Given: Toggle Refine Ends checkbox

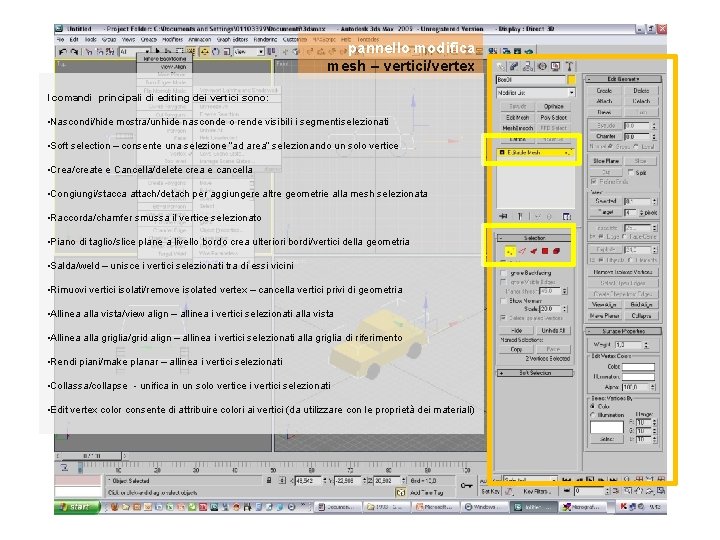Looking at the screenshot, I should (x=594, y=182).
